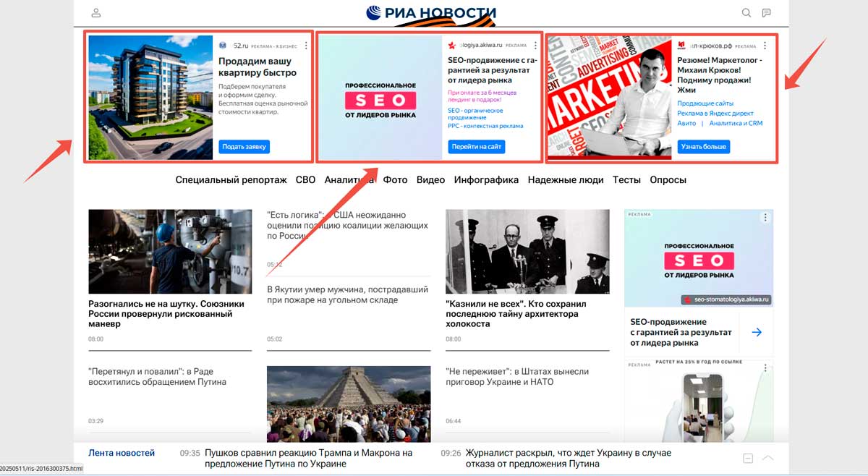Minimize the Лента новостей bar
This screenshot has width=868, height=476.
pyautogui.click(x=748, y=458)
